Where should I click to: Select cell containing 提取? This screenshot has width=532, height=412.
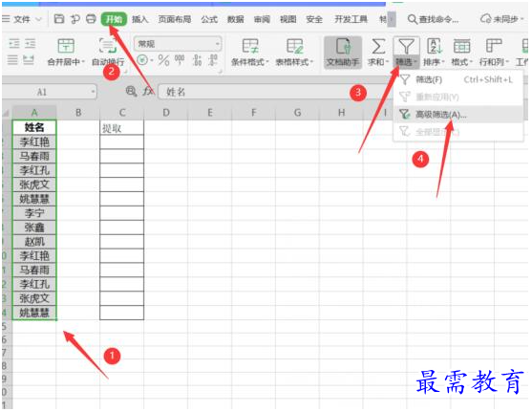[x=122, y=128]
